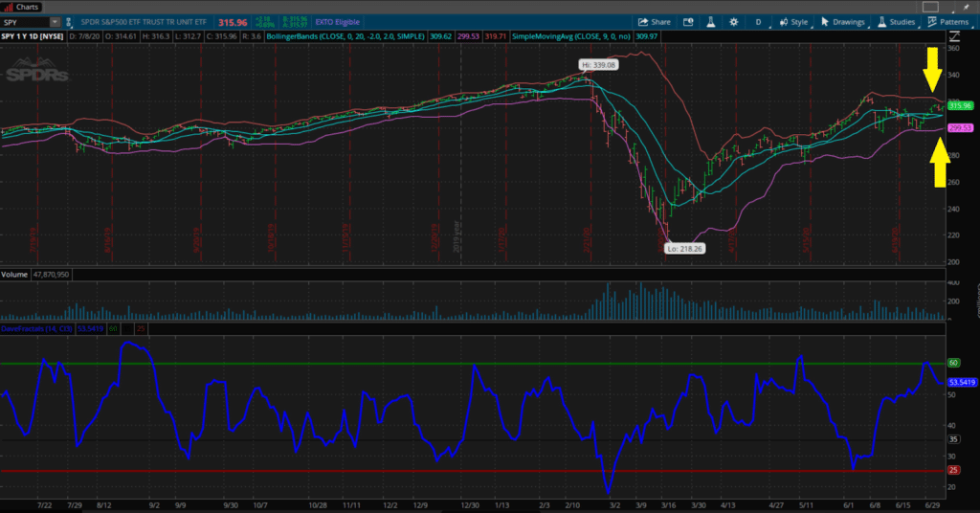Click the Studies beaker icon
This screenshot has width=980, height=513.
click(x=881, y=22)
